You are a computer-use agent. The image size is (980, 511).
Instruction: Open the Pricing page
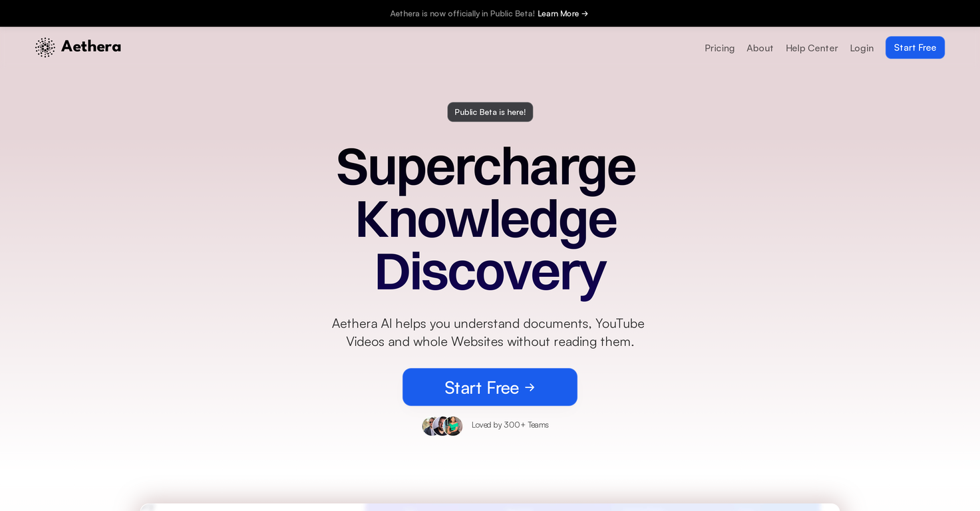tap(720, 48)
